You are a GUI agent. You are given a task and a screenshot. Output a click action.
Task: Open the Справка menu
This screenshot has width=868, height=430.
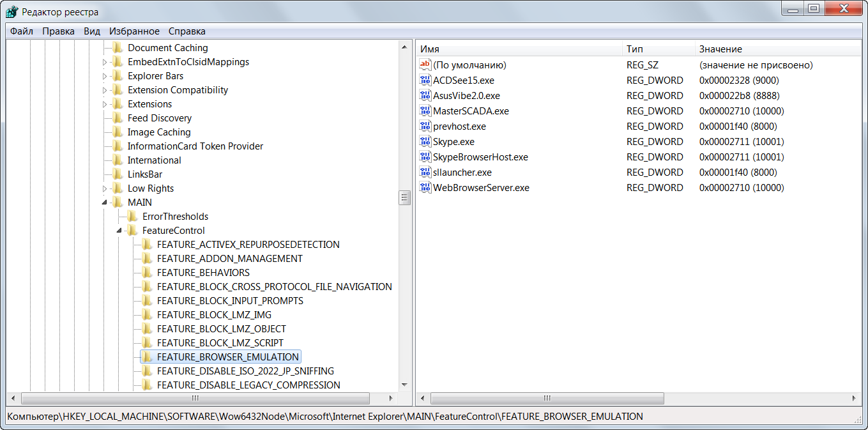187,31
